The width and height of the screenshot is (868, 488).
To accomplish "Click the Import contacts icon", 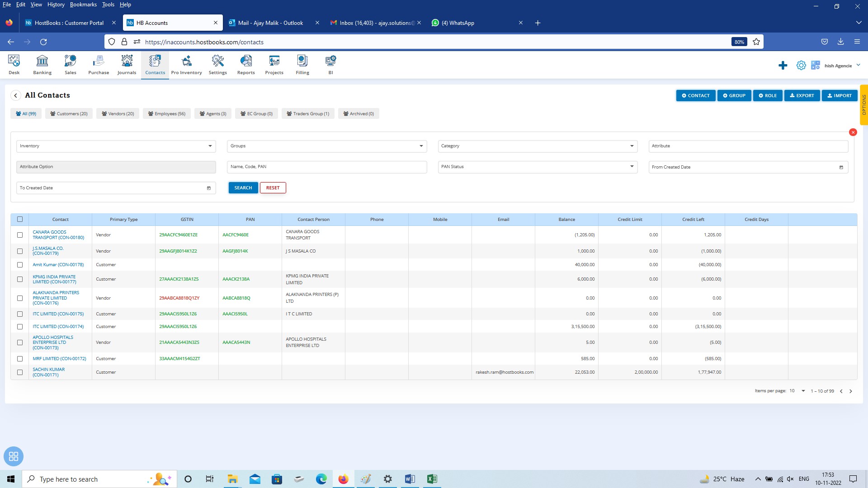I will click(839, 95).
